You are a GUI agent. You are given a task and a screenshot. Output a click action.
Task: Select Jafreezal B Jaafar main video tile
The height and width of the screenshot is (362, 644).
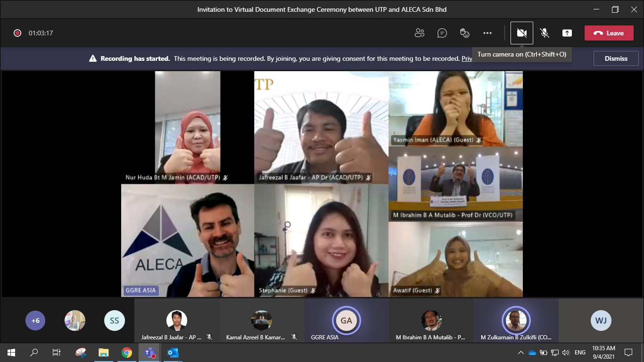click(322, 127)
